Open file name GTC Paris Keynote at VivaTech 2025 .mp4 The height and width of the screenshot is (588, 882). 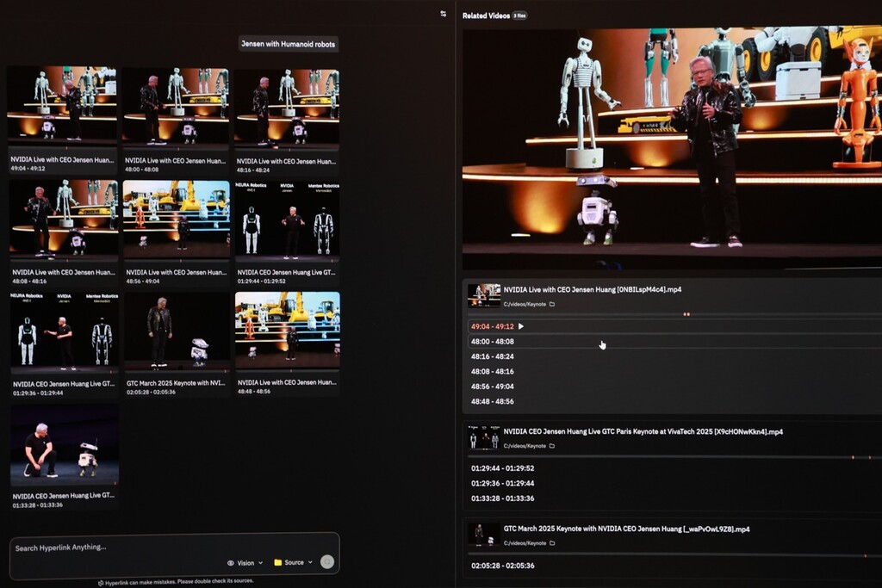643,431
